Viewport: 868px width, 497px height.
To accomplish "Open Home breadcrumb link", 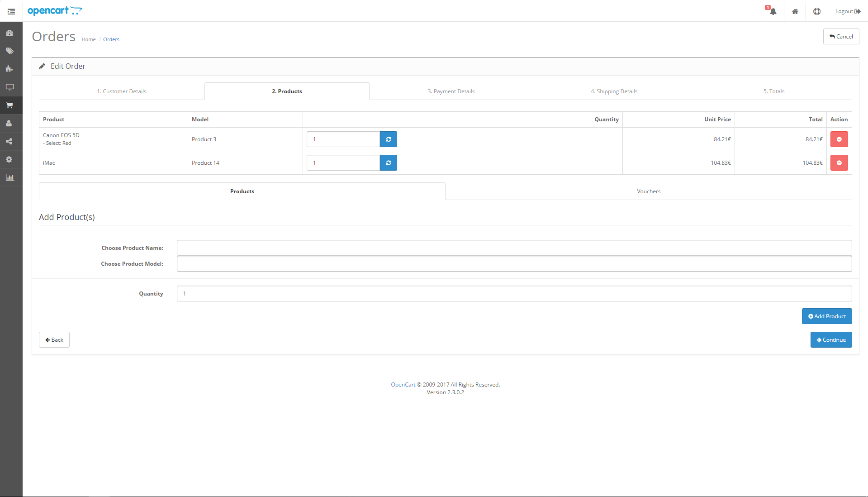I will pyautogui.click(x=89, y=39).
